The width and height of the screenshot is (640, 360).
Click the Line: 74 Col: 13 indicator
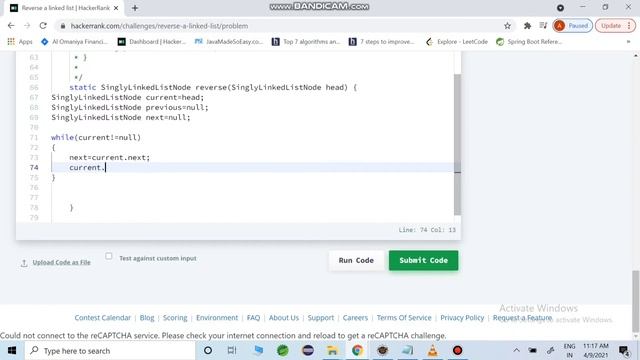pyautogui.click(x=427, y=230)
